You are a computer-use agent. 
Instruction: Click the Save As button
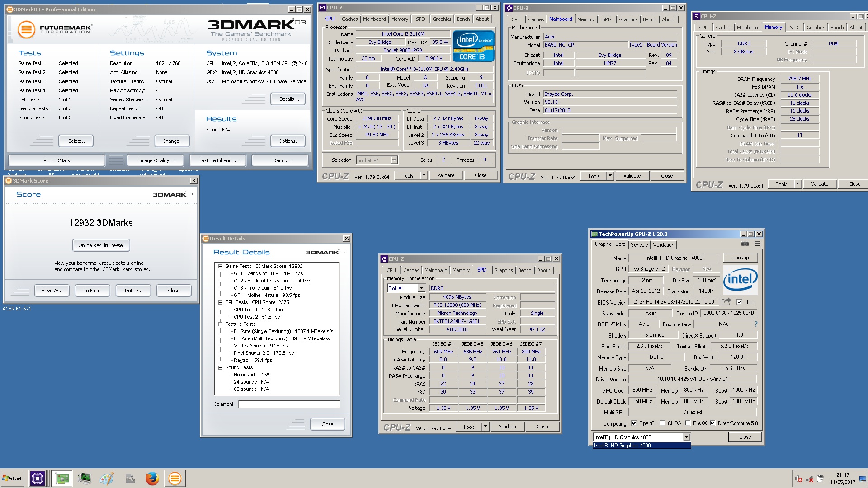pyautogui.click(x=53, y=291)
